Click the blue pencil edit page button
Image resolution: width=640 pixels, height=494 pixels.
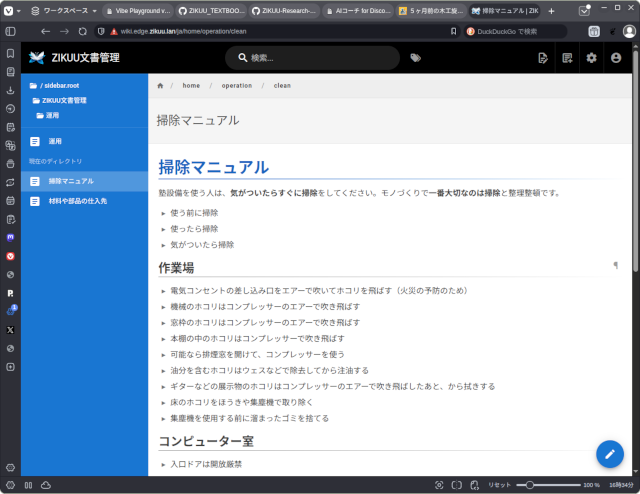click(609, 453)
